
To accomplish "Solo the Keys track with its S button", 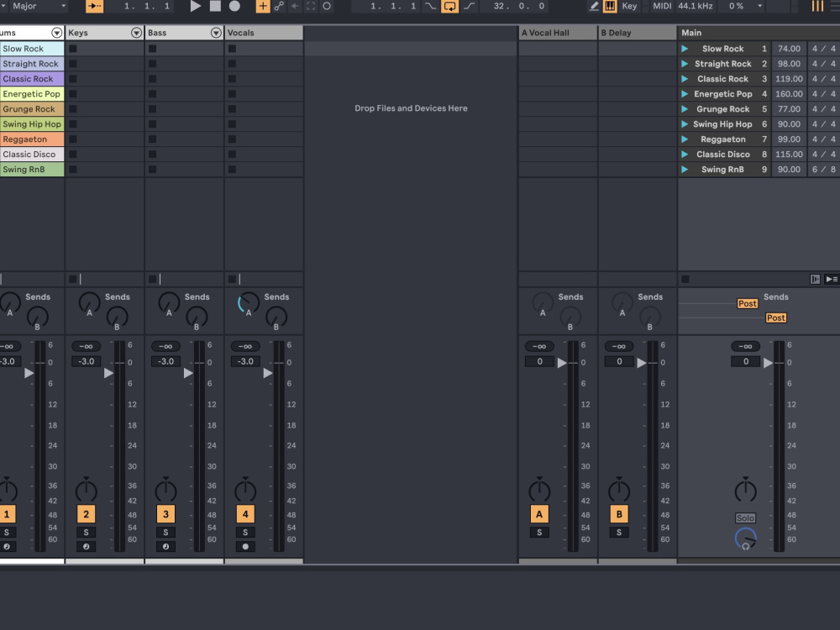I will [x=86, y=533].
